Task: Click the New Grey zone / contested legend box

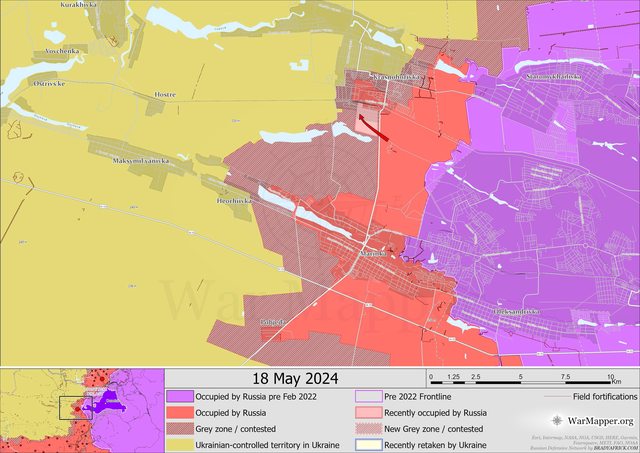Action: (367, 428)
